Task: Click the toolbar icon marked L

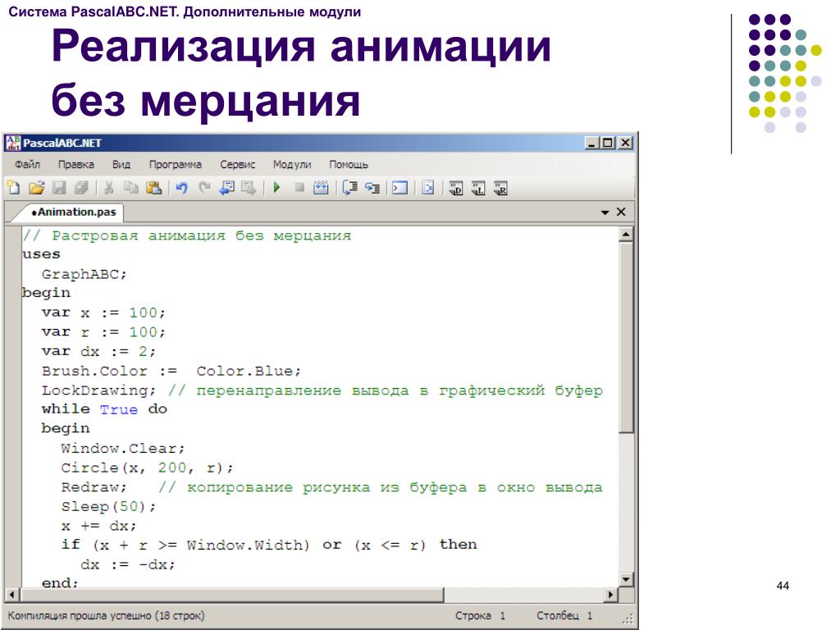Action: pos(478,189)
